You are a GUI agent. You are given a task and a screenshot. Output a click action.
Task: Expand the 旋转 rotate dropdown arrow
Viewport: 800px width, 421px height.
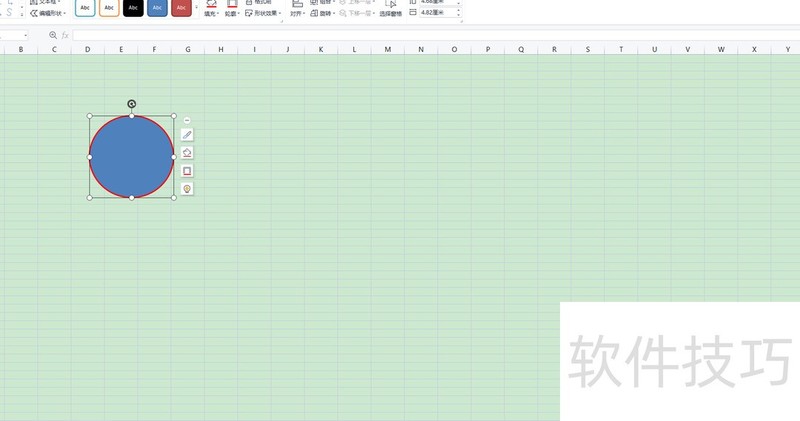pos(334,13)
